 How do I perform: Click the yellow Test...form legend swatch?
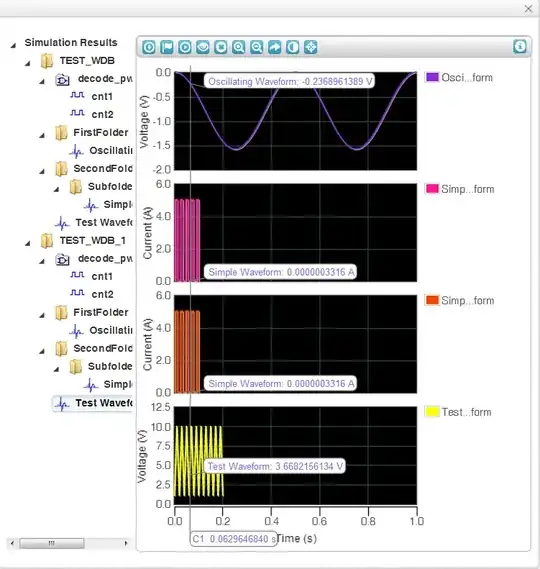tap(432, 412)
